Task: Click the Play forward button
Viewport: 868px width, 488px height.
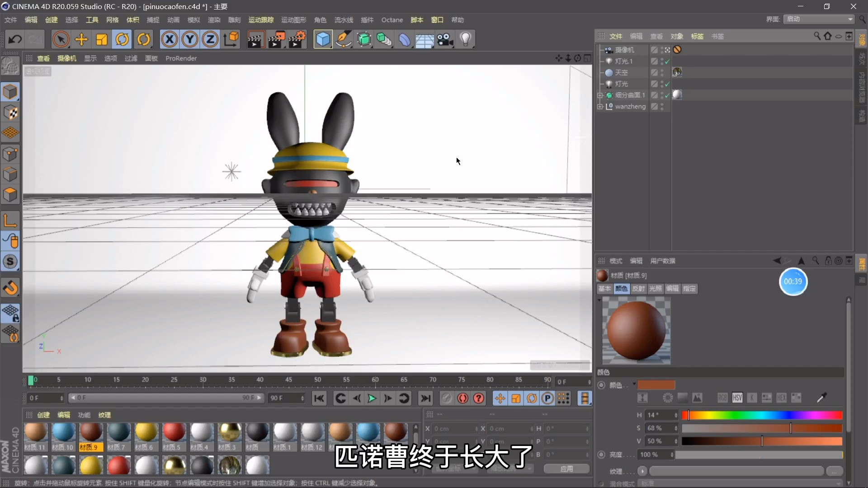Action: point(372,398)
